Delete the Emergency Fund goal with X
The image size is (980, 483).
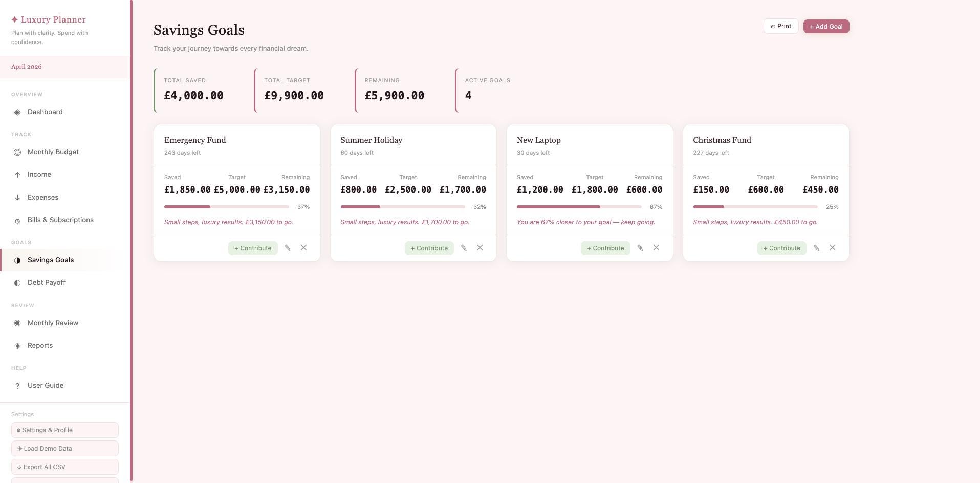[x=303, y=248]
